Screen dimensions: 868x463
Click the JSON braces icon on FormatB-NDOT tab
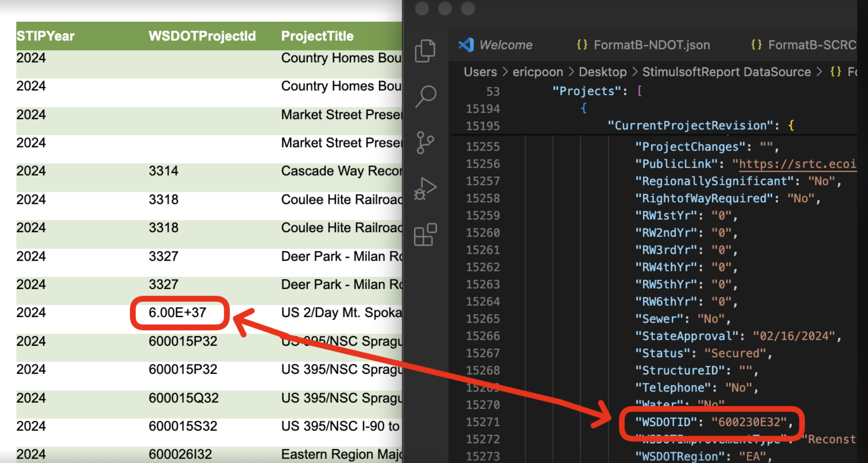click(x=582, y=44)
